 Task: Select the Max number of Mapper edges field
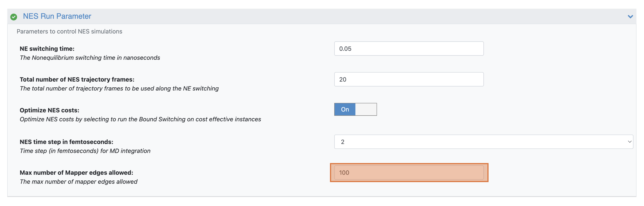click(409, 173)
